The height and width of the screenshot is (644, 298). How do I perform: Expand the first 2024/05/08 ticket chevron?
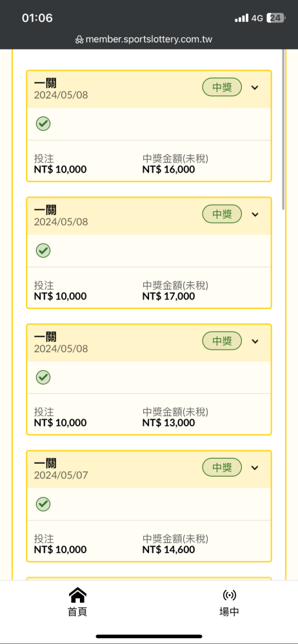pos(255,88)
